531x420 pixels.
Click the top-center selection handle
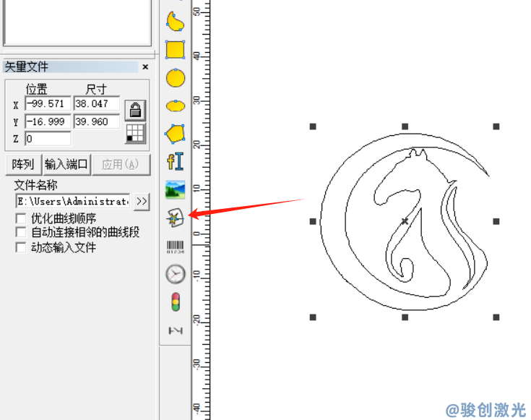[405, 127]
